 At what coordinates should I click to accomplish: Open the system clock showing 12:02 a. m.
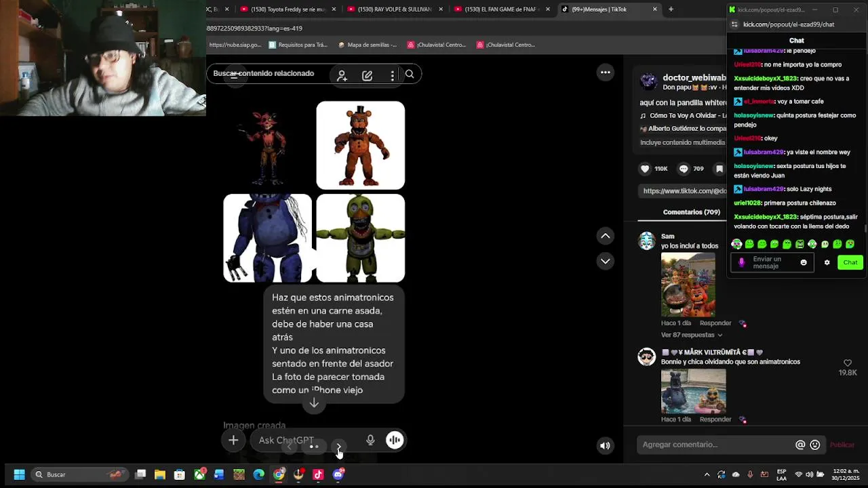pos(844,474)
